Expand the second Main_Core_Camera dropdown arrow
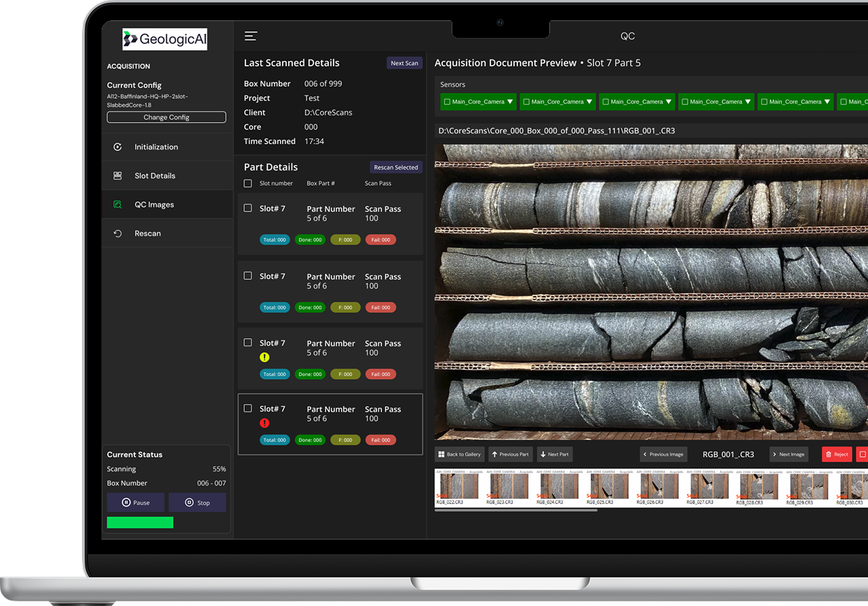 [589, 102]
